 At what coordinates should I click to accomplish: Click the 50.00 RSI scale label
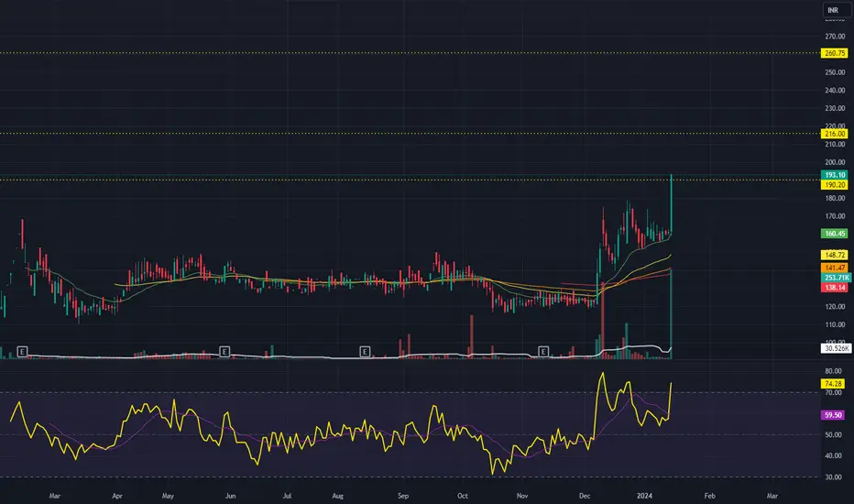[x=833, y=434]
